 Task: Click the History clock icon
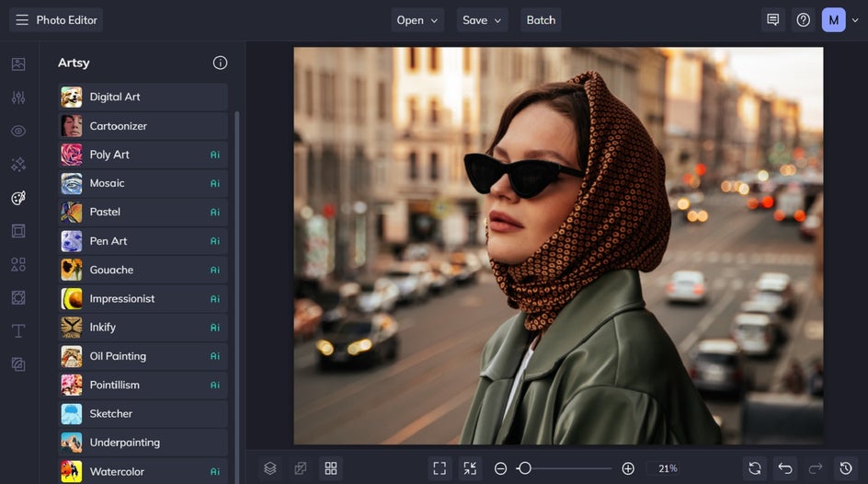pyautogui.click(x=845, y=468)
